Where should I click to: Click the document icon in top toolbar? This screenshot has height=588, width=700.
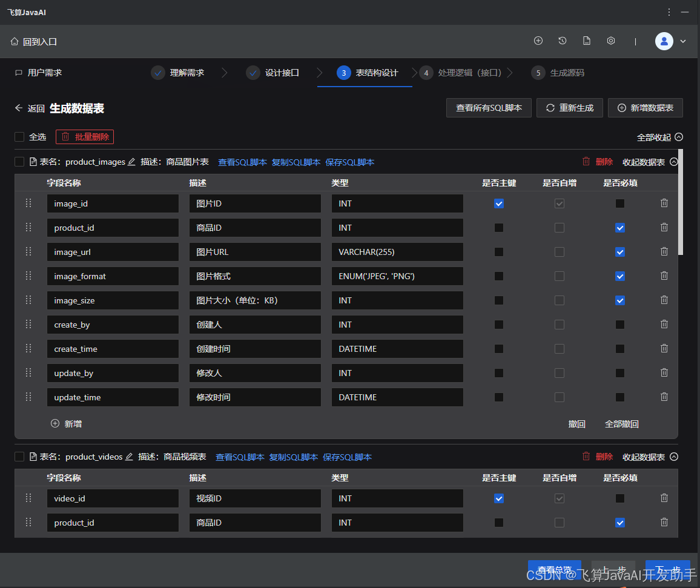click(586, 41)
